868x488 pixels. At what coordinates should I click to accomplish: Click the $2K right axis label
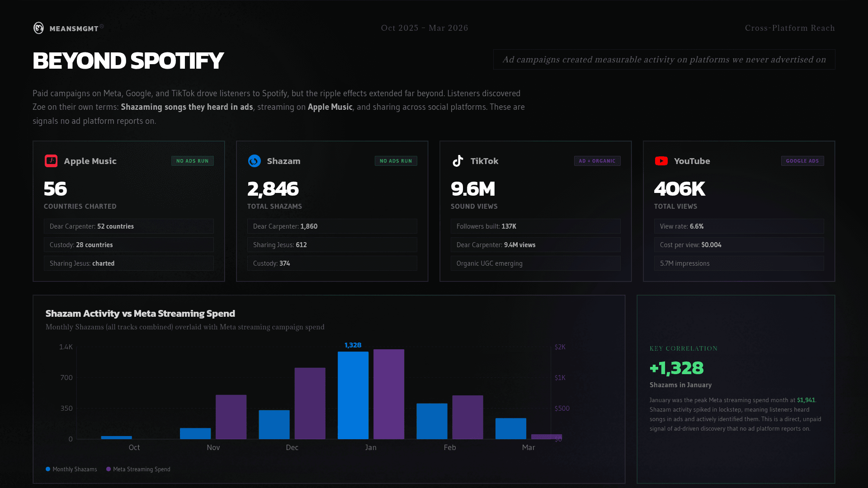coord(560,347)
